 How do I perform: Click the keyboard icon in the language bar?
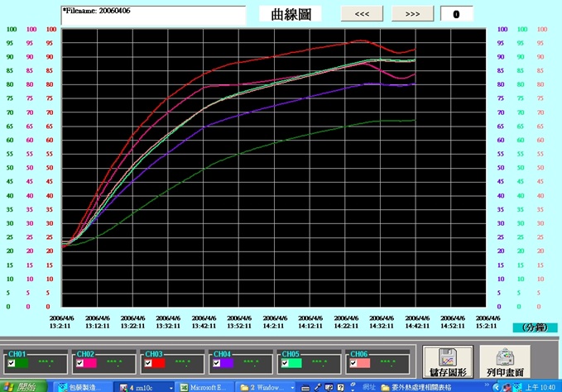(x=305, y=388)
